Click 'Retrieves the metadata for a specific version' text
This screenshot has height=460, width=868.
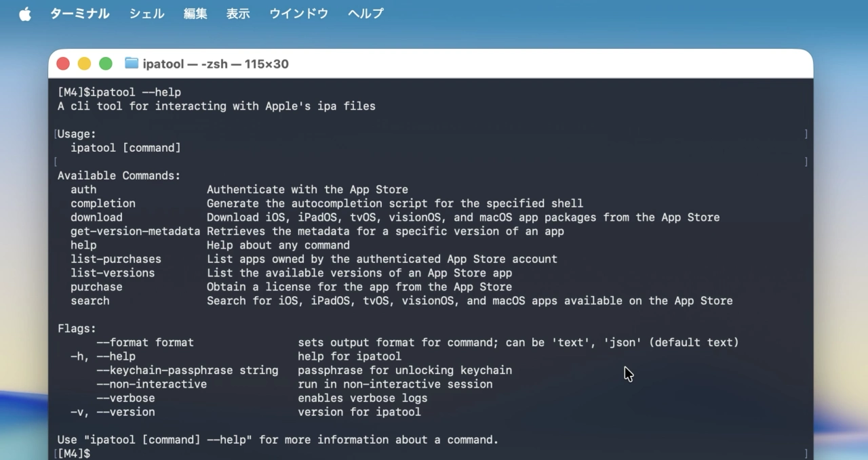[x=385, y=231]
